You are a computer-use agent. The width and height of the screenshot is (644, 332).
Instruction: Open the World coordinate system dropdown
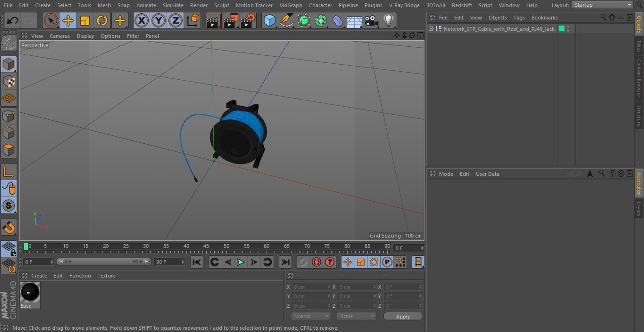(311, 316)
